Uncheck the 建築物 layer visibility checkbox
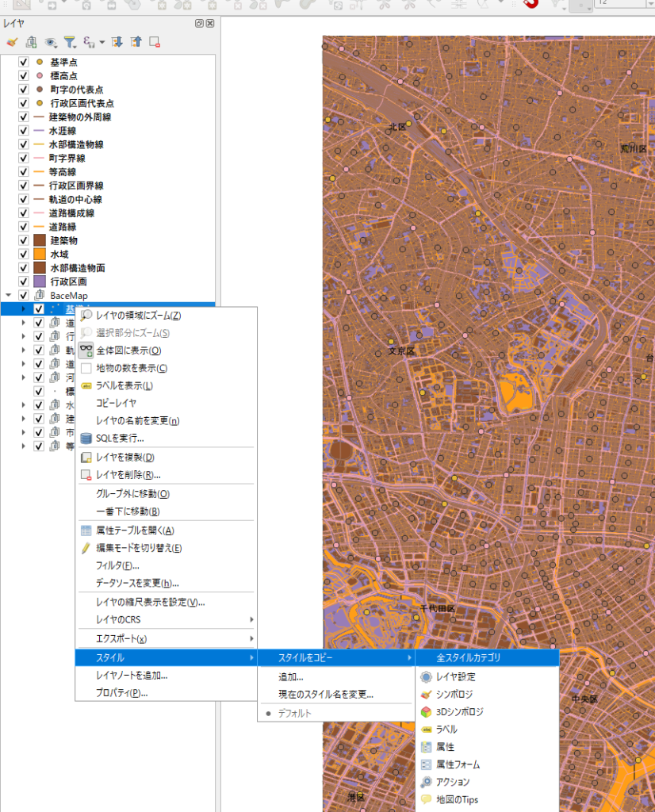Screen dimensions: 655x812 click(24, 240)
